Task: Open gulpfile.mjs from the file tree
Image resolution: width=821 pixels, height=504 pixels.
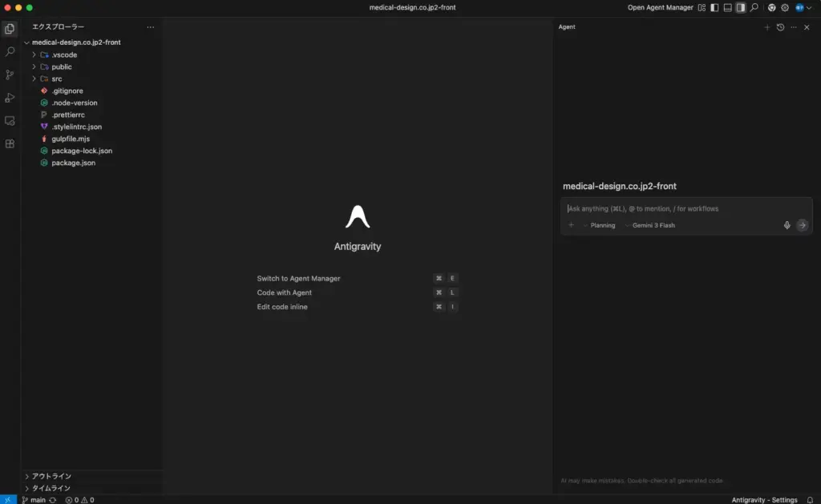Action: pyautogui.click(x=71, y=139)
